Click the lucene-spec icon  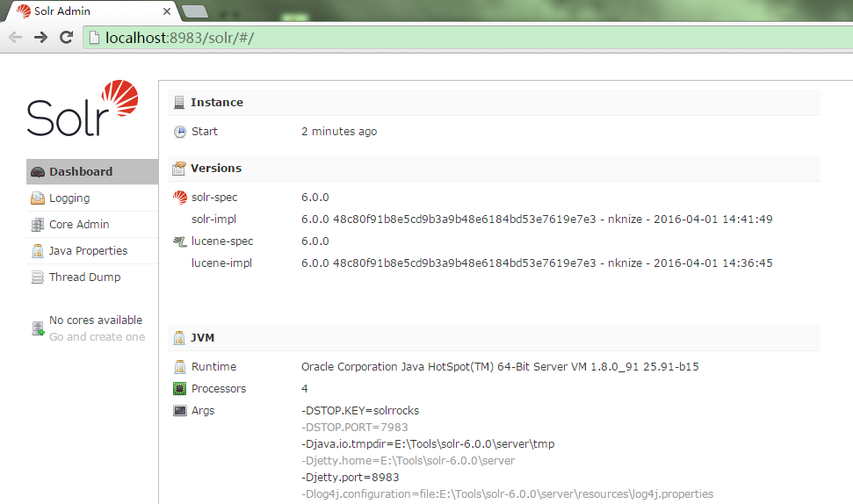pyautogui.click(x=179, y=241)
